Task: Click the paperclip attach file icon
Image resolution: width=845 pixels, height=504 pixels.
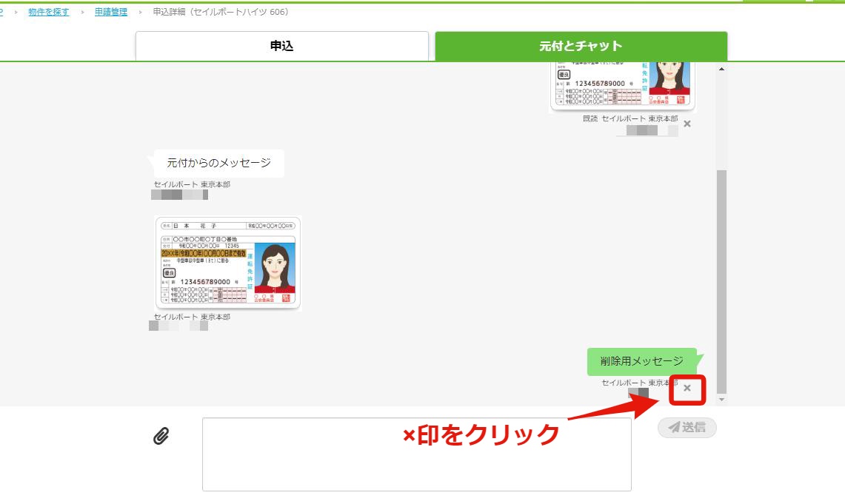Action: pos(161,436)
